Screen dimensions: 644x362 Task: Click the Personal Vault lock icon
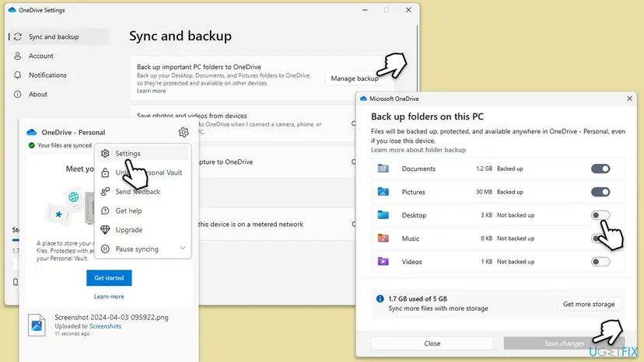[x=105, y=172]
